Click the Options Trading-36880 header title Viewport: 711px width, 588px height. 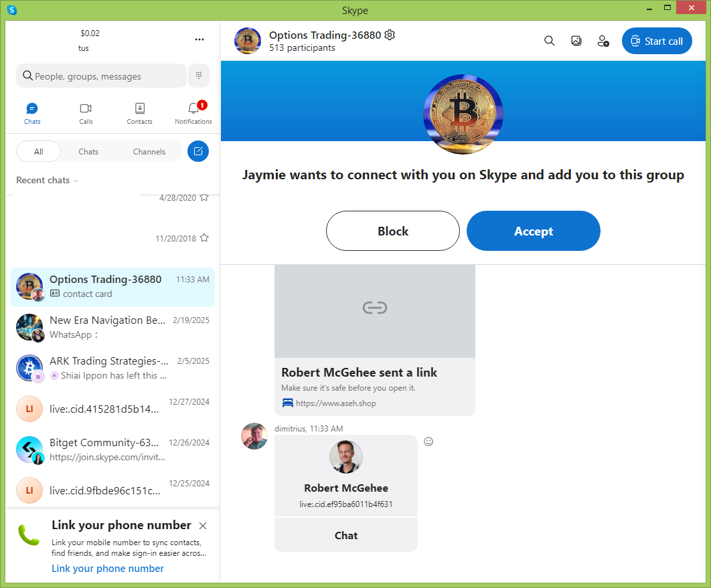tap(325, 35)
